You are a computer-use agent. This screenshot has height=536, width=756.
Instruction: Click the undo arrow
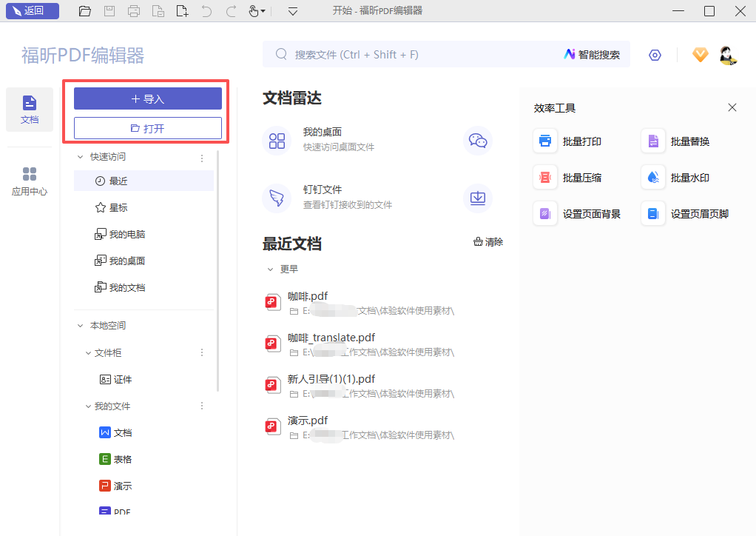206,10
